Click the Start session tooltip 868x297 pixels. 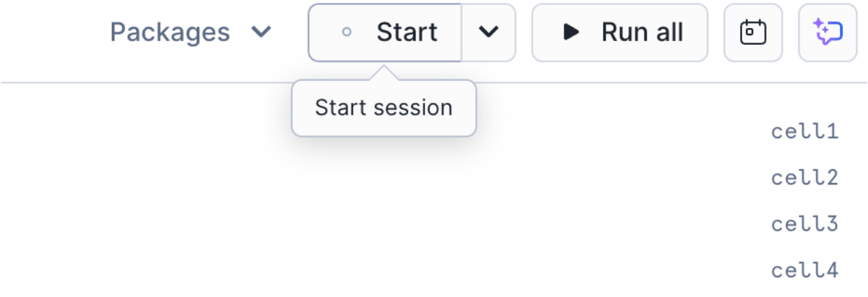tap(383, 108)
